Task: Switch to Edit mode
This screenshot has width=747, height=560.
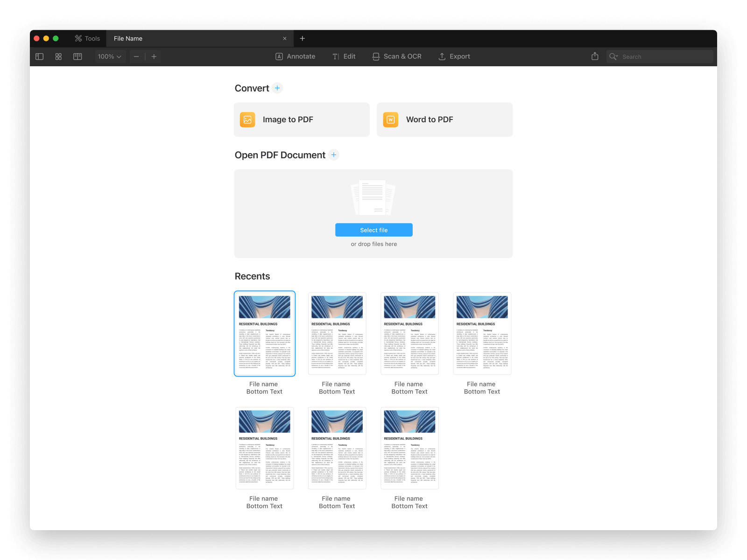Action: pyautogui.click(x=344, y=56)
